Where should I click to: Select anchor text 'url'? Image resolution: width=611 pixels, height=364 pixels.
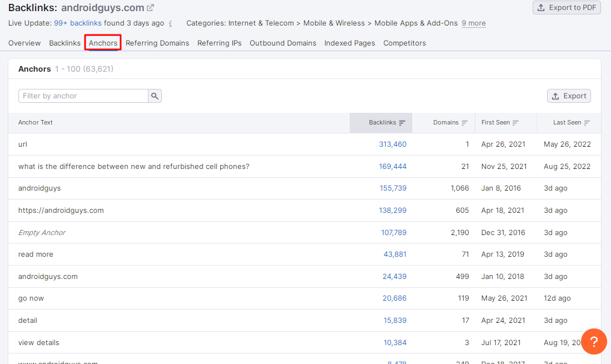pyautogui.click(x=23, y=144)
